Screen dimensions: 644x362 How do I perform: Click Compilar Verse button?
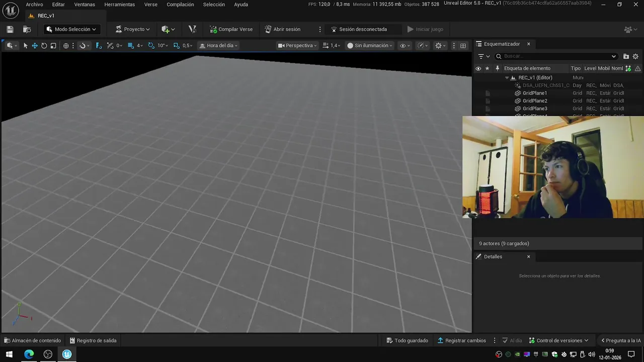click(x=231, y=29)
